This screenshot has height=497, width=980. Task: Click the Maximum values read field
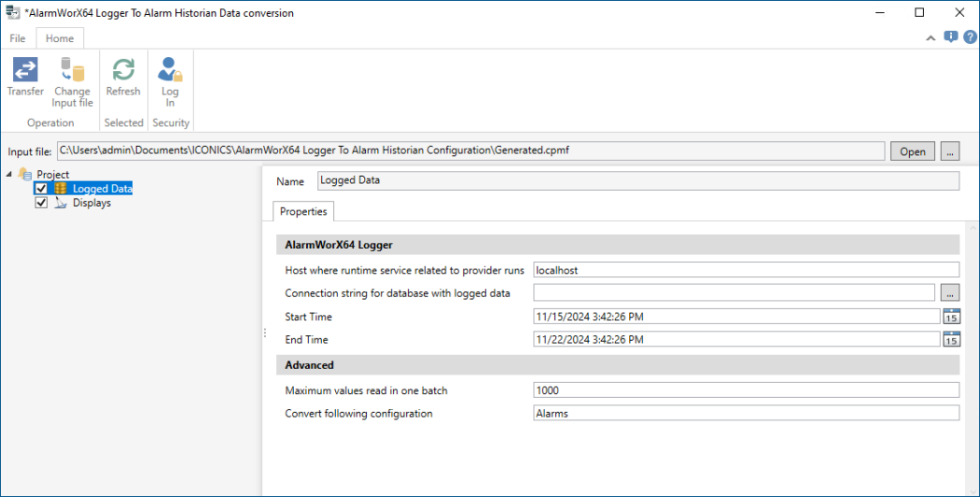tap(746, 390)
